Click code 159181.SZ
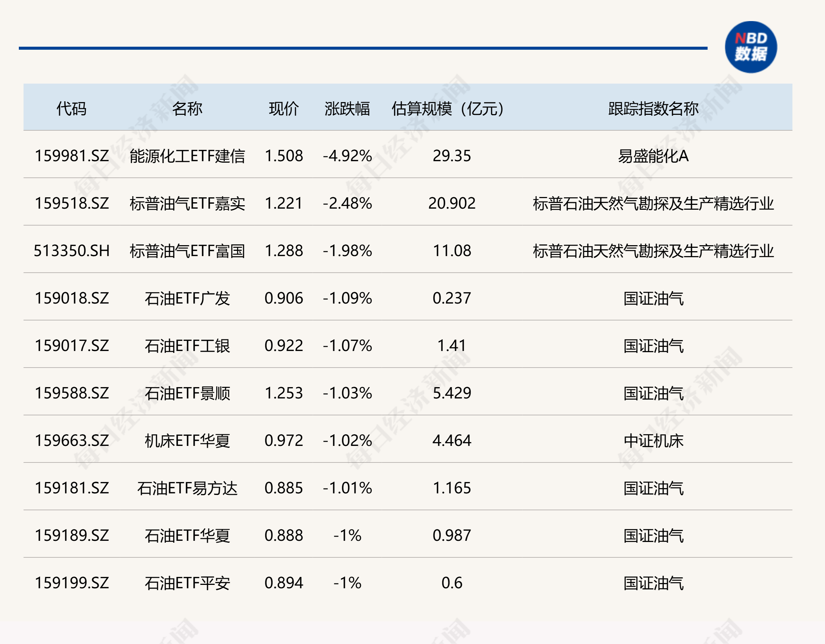 pyautogui.click(x=72, y=488)
